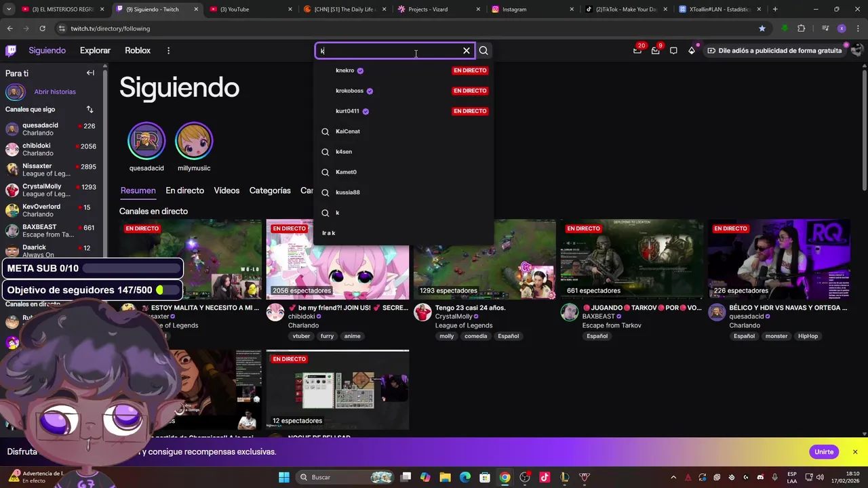Switch to the YouTube browser tab
Viewport: 868px width, 488px height.
250,9
